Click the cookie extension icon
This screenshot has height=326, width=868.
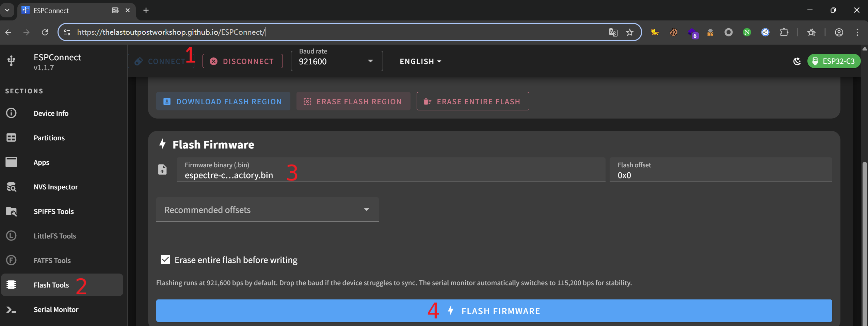coord(673,32)
